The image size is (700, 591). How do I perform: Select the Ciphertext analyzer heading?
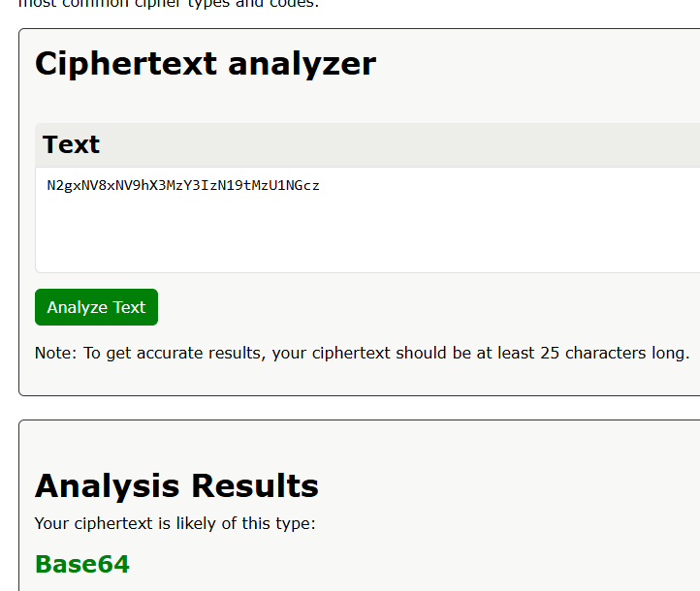(205, 64)
